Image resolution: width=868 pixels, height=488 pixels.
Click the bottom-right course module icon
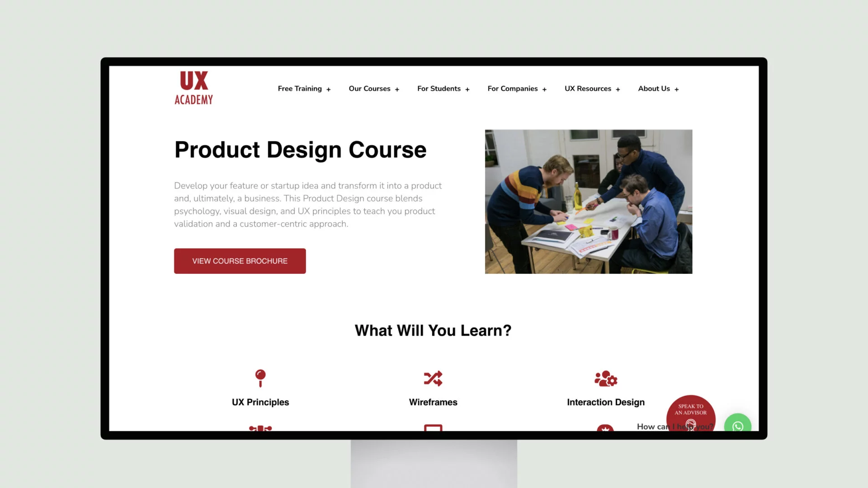tap(605, 428)
